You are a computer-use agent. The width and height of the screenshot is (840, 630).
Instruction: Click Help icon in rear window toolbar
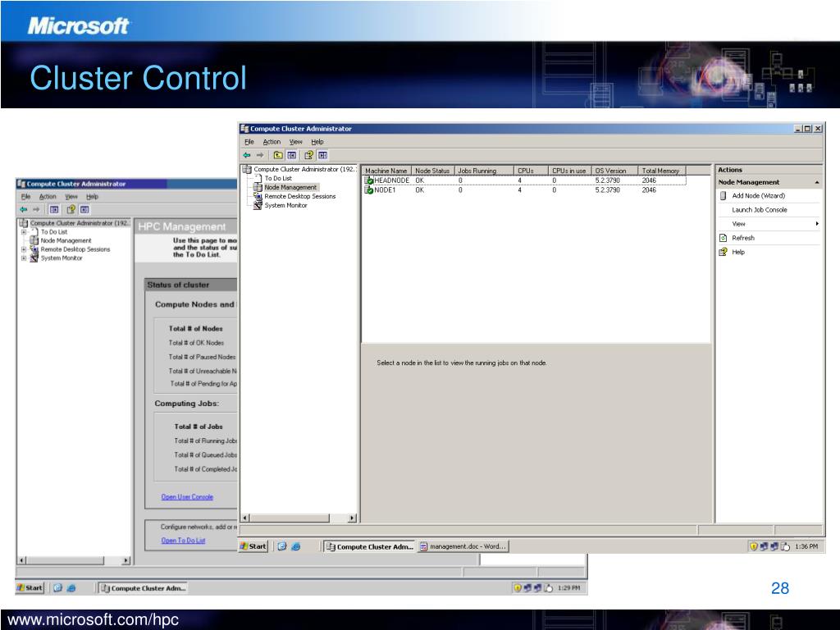point(71,209)
